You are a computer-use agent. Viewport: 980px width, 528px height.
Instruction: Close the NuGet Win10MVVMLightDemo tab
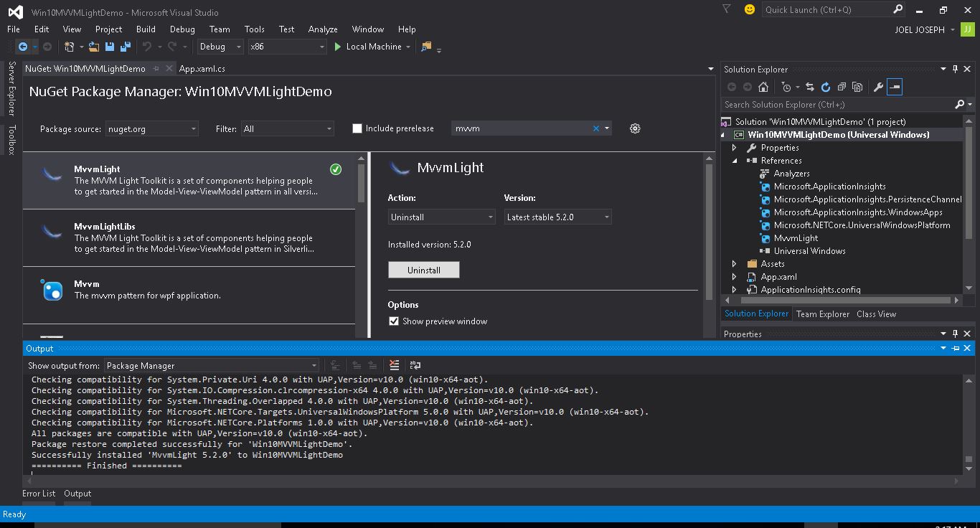(169, 69)
